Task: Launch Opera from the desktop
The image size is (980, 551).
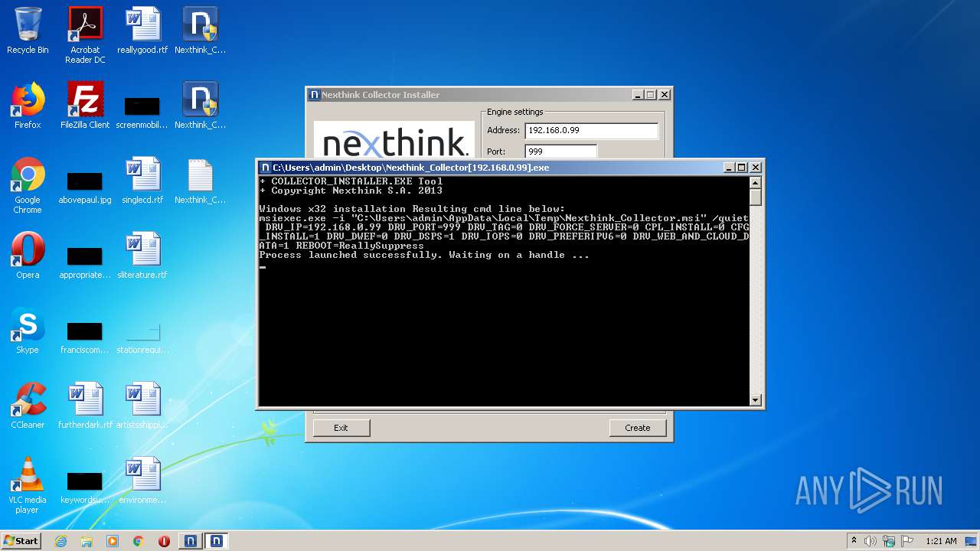Action: tap(28, 256)
